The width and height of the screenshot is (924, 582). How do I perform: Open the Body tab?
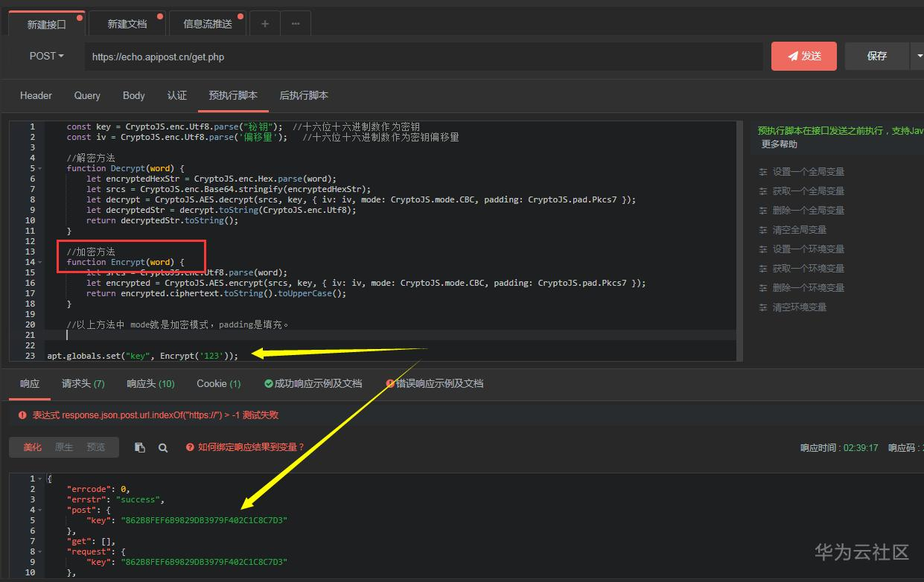pyautogui.click(x=134, y=95)
